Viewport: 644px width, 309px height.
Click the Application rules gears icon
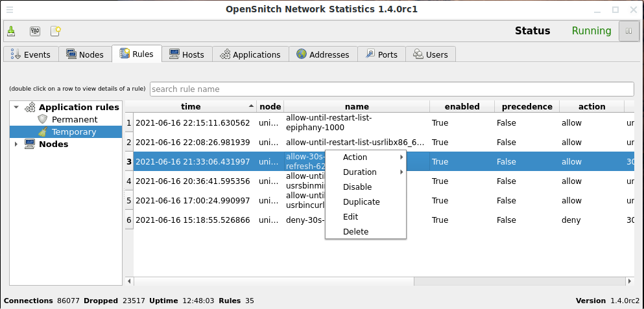pos(30,107)
